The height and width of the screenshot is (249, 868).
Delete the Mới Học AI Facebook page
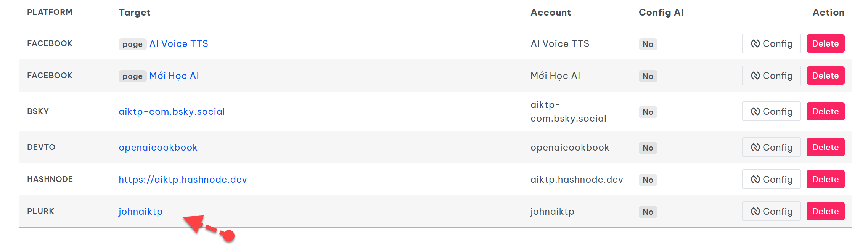[825, 76]
